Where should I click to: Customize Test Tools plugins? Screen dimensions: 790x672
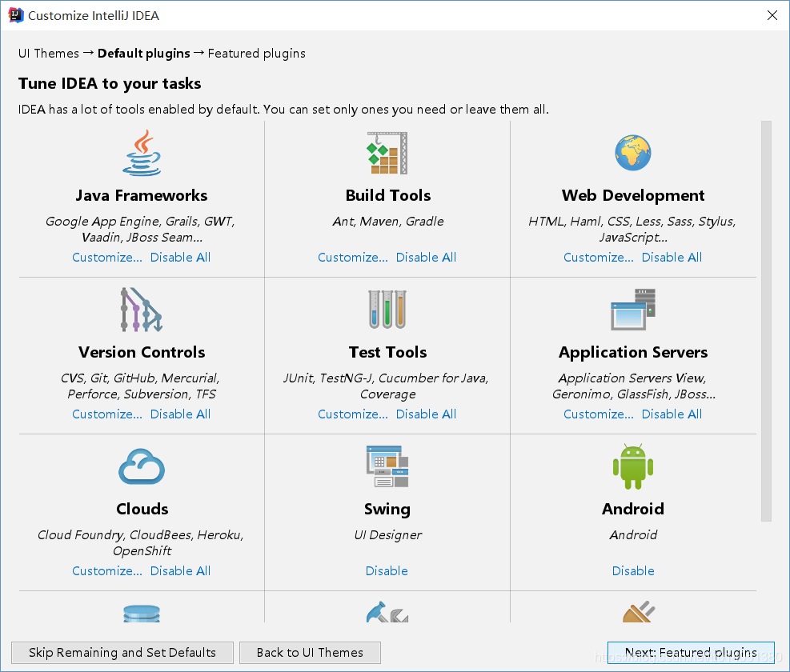click(x=353, y=414)
